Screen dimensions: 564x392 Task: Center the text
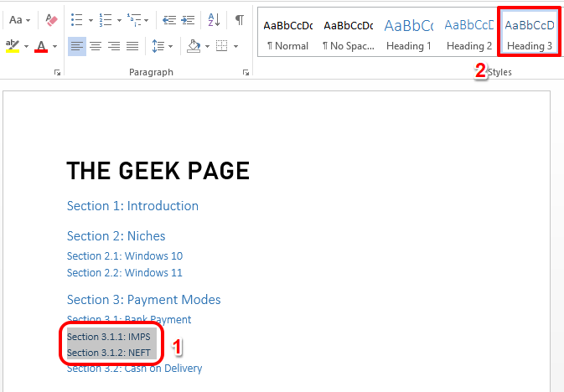(x=96, y=46)
